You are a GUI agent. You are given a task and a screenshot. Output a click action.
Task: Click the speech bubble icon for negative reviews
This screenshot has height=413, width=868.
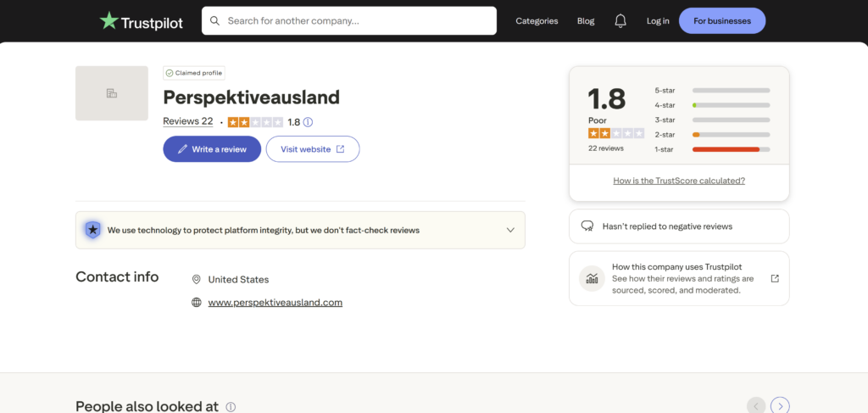coord(587,226)
